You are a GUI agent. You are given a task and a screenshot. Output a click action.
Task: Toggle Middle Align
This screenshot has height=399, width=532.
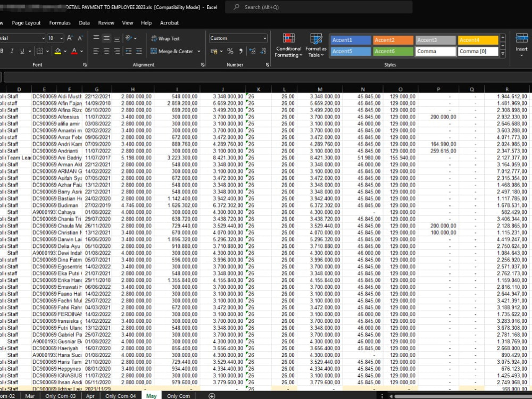coord(106,38)
